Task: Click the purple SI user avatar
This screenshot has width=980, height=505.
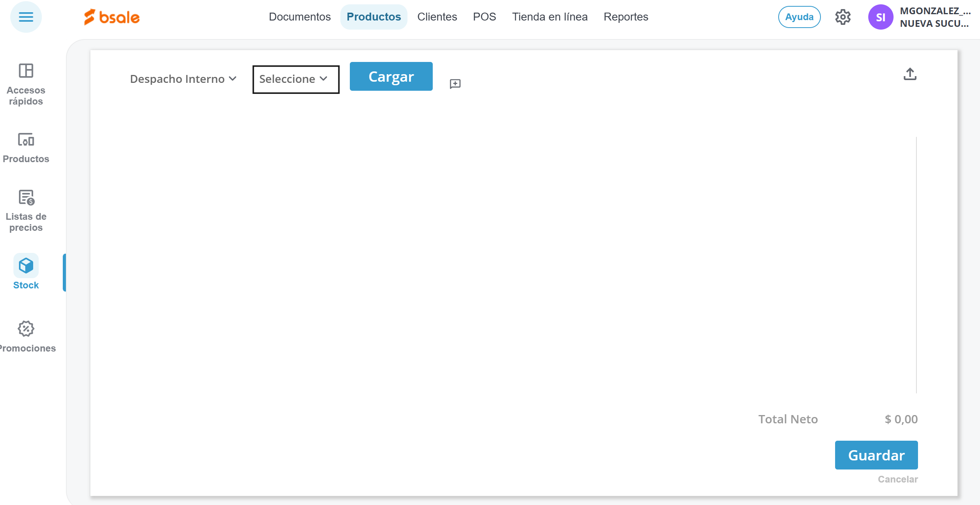Action: point(880,17)
